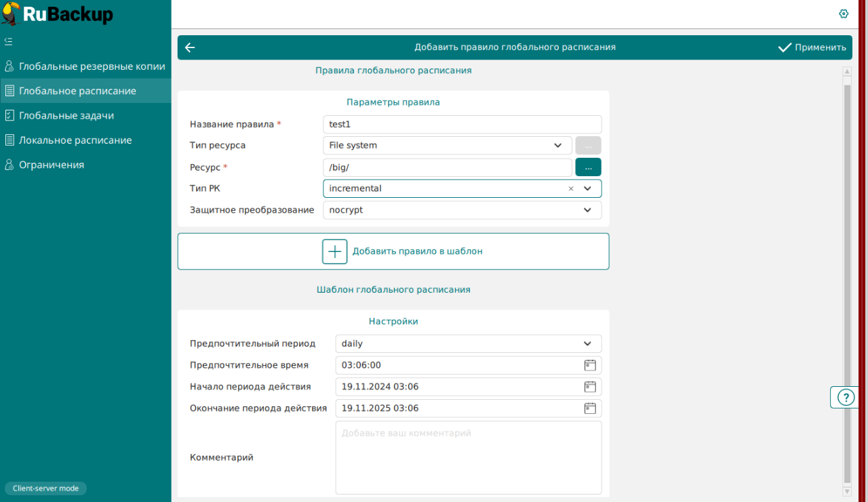Expand the Тип ресурса dropdown
Screen dimensions: 868x502
click(x=557, y=146)
